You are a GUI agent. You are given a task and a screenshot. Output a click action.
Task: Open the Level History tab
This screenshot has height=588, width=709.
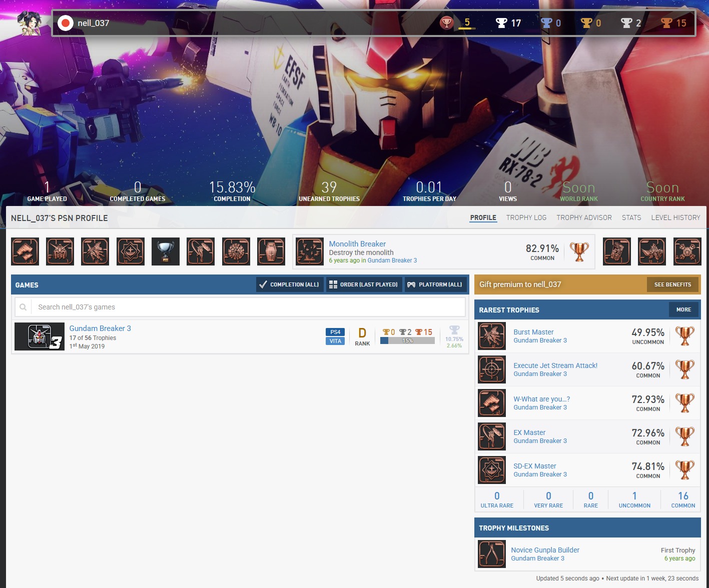[x=675, y=217]
